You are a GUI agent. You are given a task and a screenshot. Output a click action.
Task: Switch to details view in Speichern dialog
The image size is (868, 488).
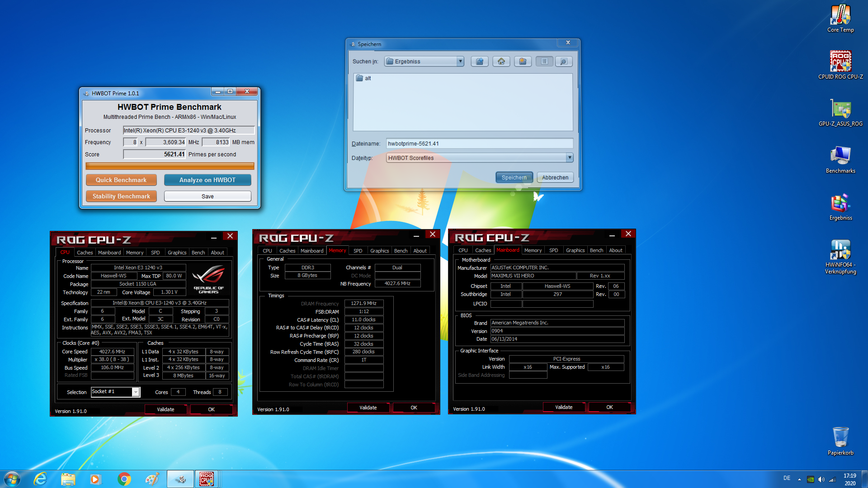coord(564,61)
